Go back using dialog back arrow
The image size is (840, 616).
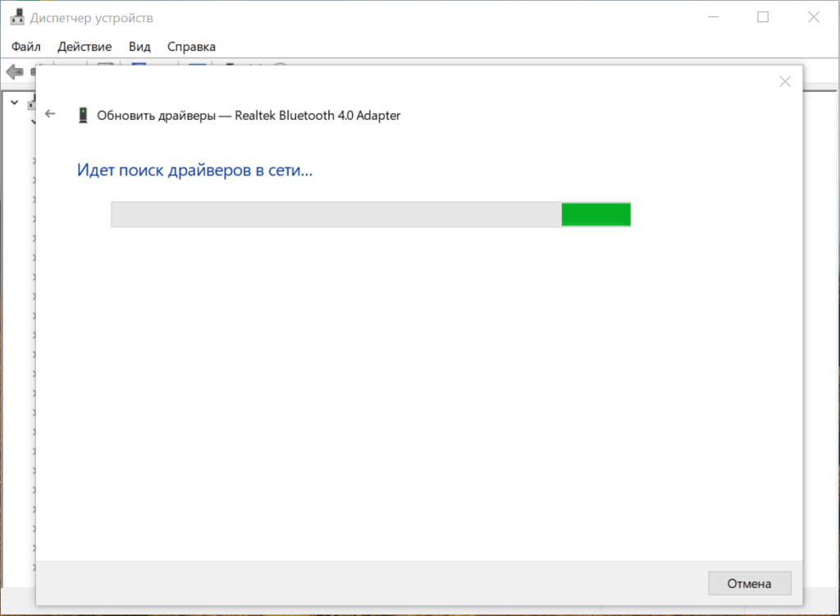[x=50, y=113]
